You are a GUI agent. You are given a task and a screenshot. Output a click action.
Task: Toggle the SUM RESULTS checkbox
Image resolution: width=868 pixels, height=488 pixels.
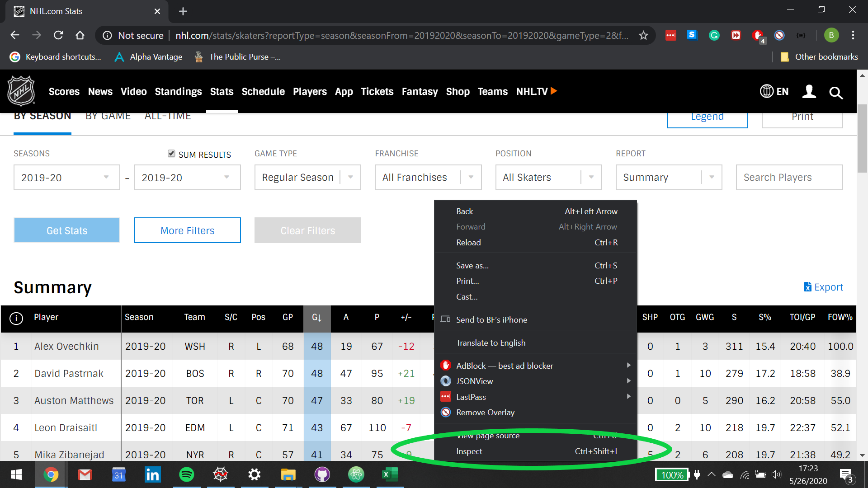[x=171, y=154]
